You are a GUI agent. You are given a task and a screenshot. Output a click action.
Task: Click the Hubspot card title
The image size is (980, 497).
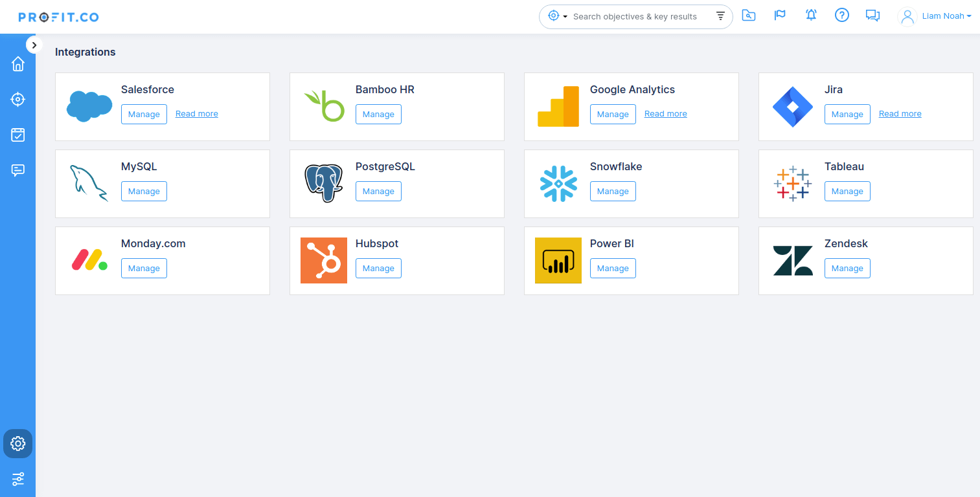[377, 244]
